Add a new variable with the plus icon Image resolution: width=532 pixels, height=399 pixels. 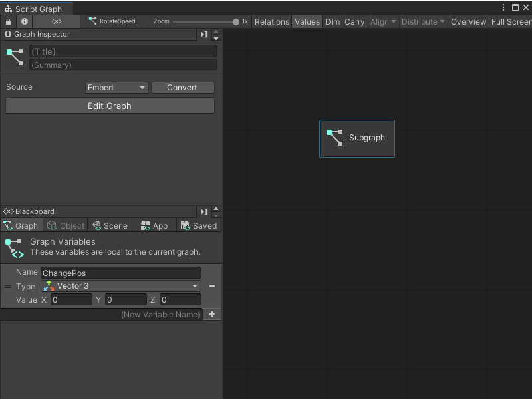click(x=211, y=313)
